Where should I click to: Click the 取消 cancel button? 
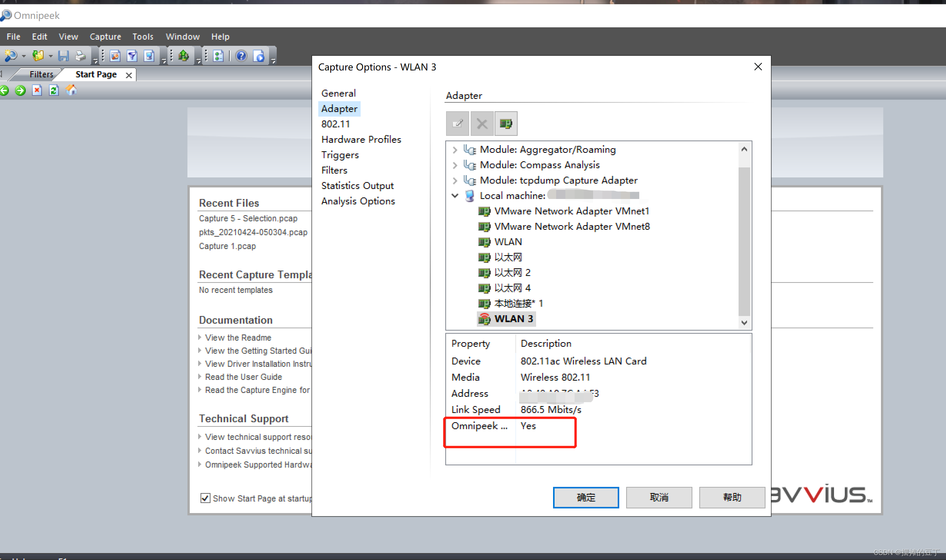pyautogui.click(x=659, y=497)
